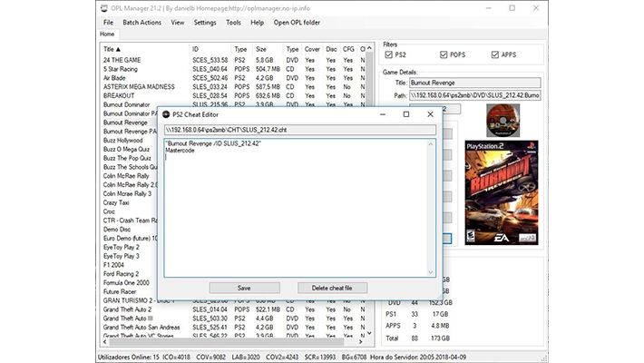Click the horizontal scrollbar of the game list

click(226, 341)
